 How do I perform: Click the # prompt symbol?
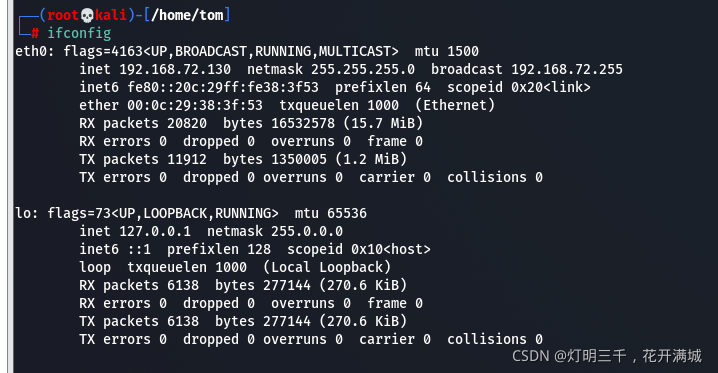click(x=35, y=33)
